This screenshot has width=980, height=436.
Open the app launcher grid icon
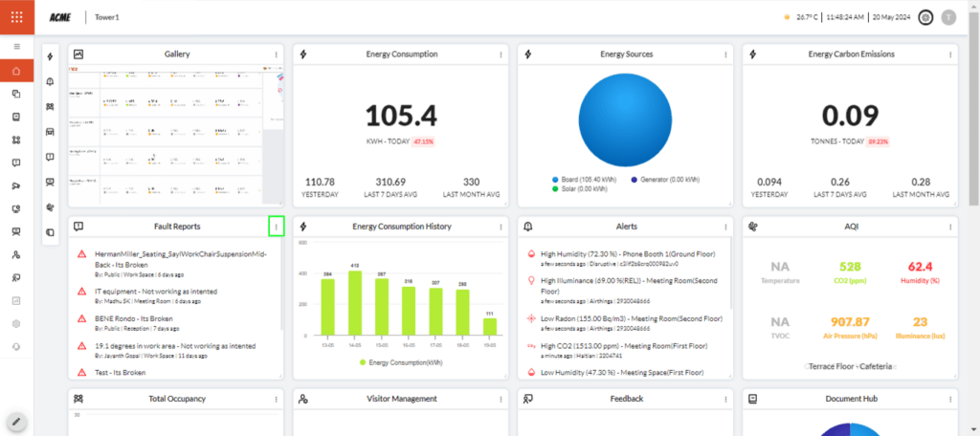16,16
